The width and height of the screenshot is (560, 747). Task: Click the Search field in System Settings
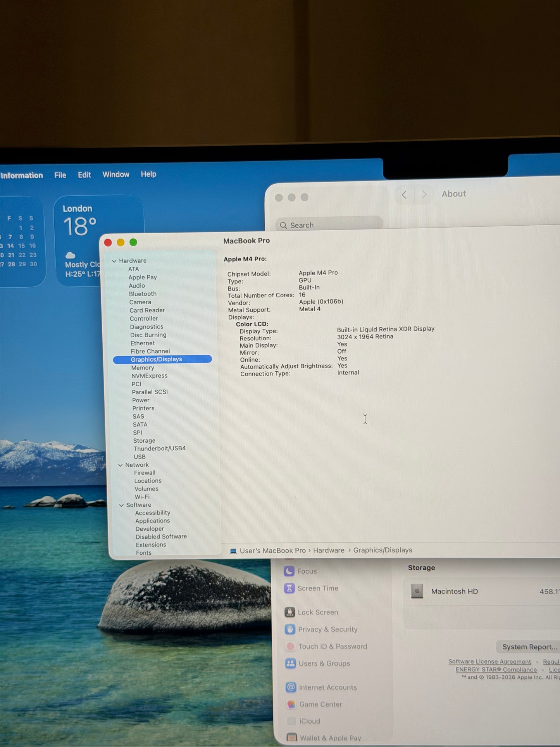[x=329, y=225]
